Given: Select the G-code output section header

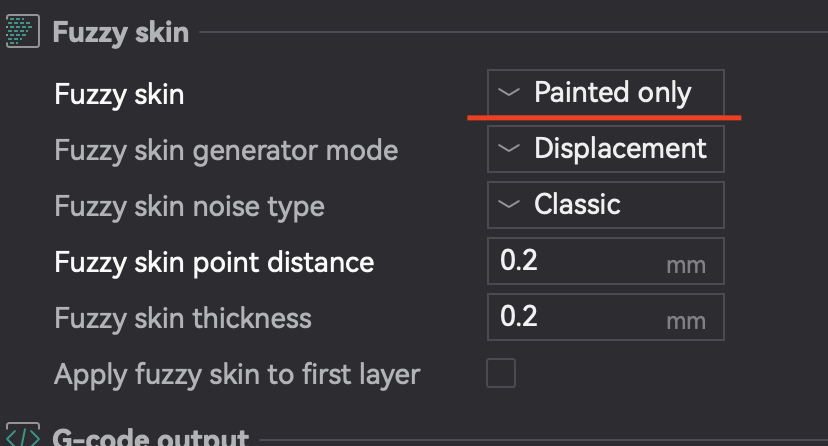Looking at the screenshot, I should [149, 438].
